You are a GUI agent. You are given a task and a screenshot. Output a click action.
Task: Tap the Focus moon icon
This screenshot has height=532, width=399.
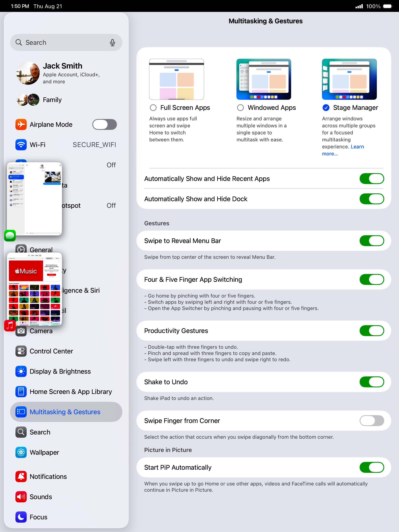click(x=21, y=517)
